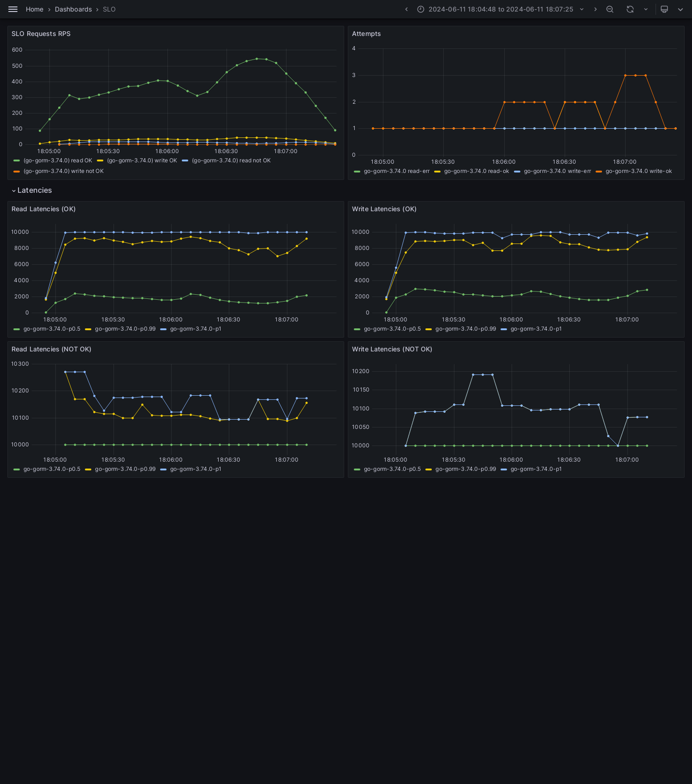Toggle write-ok series in Attempts legend

pos(638,171)
